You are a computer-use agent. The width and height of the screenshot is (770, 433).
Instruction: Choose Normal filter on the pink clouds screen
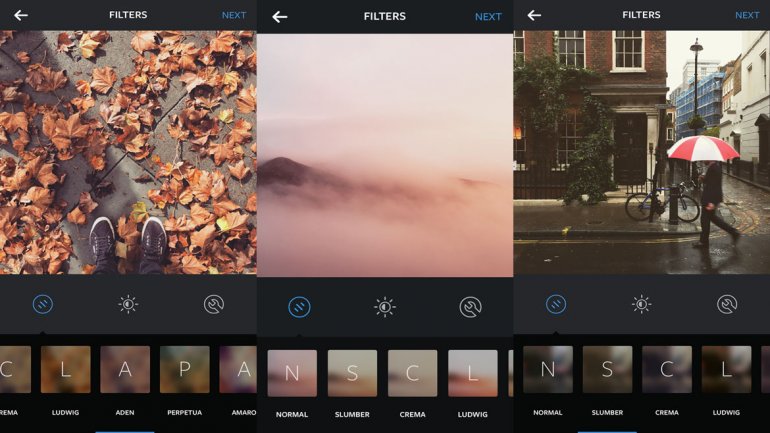pyautogui.click(x=292, y=373)
